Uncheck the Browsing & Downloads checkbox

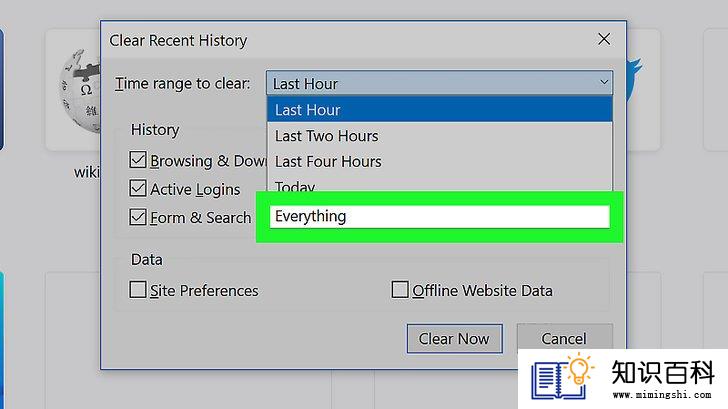[138, 160]
